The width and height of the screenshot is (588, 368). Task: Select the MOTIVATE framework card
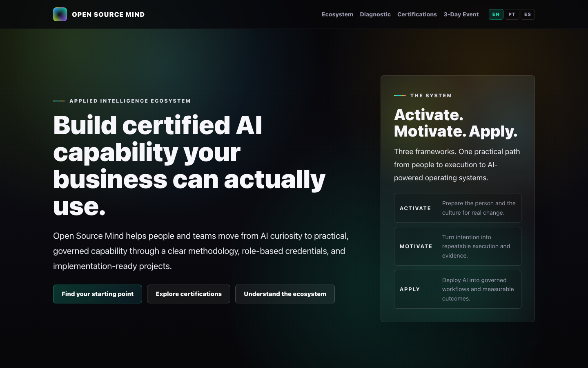click(457, 247)
